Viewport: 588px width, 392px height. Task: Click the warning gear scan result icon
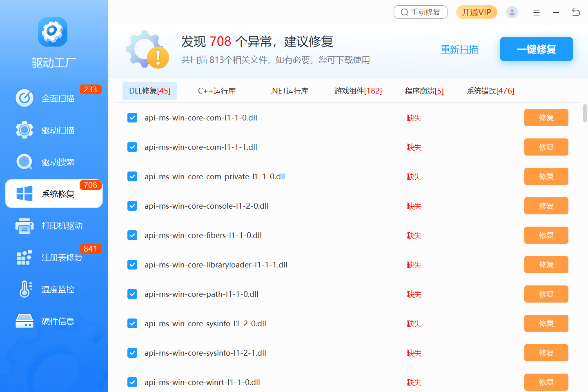147,49
